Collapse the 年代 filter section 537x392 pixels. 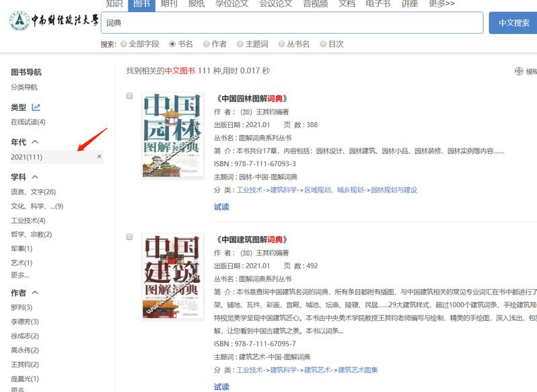tap(35, 142)
